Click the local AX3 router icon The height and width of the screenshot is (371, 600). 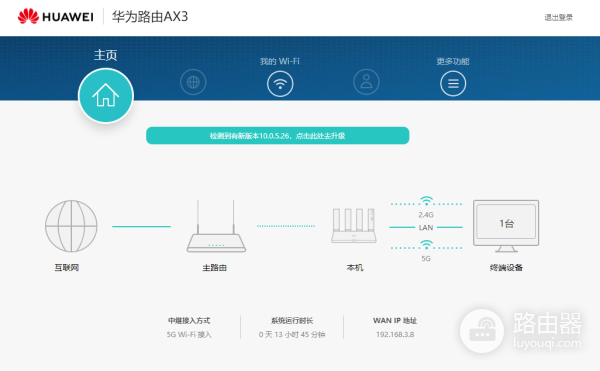click(354, 226)
